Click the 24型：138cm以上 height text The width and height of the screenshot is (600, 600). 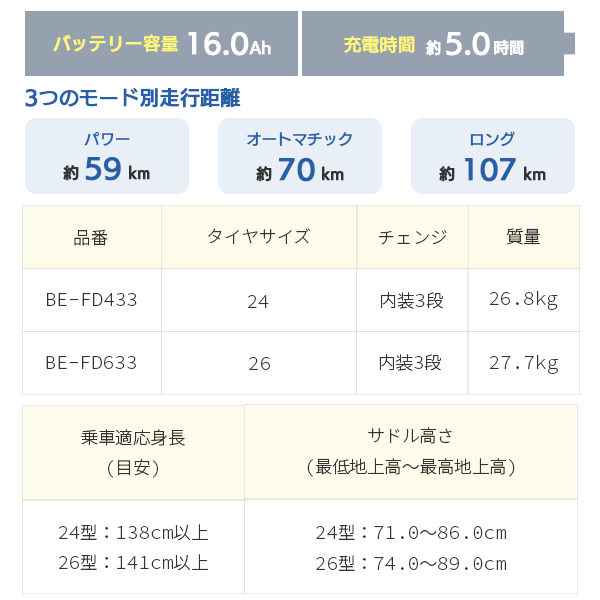pyautogui.click(x=133, y=533)
